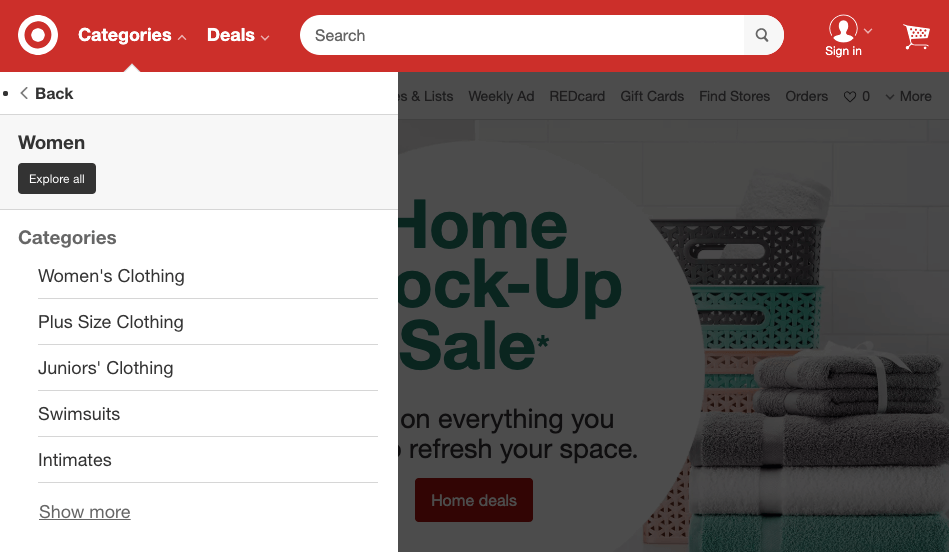Click the heart favorites icon
The image size is (949, 552).
tap(850, 97)
